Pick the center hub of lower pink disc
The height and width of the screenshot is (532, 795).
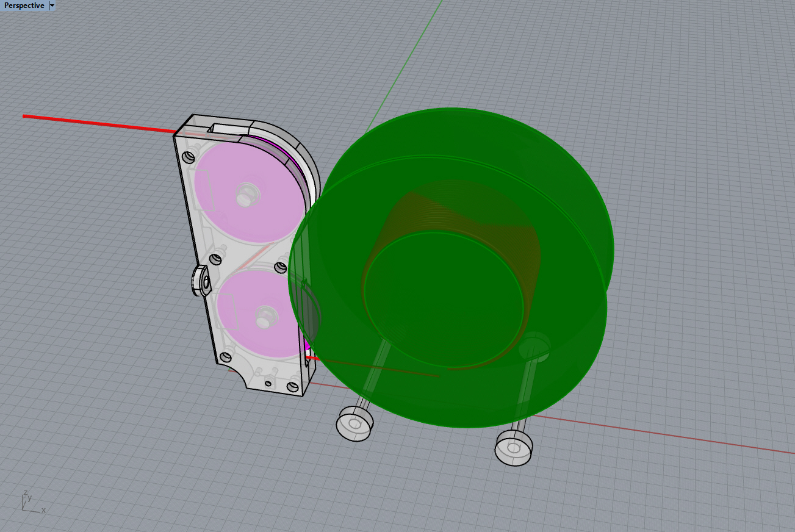point(266,317)
